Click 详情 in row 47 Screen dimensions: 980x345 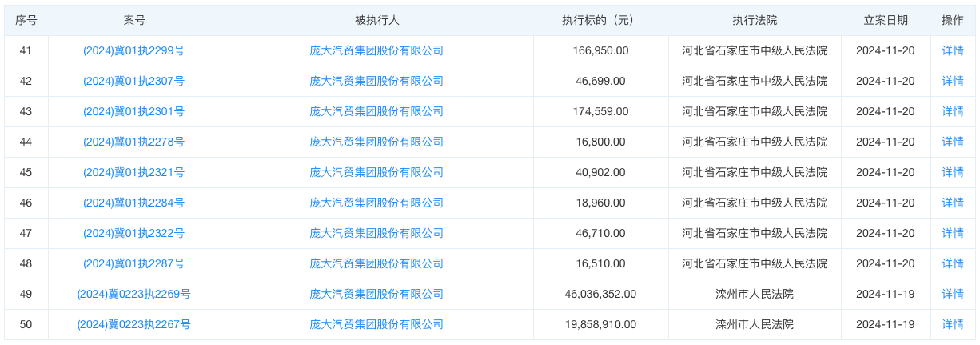(x=953, y=233)
